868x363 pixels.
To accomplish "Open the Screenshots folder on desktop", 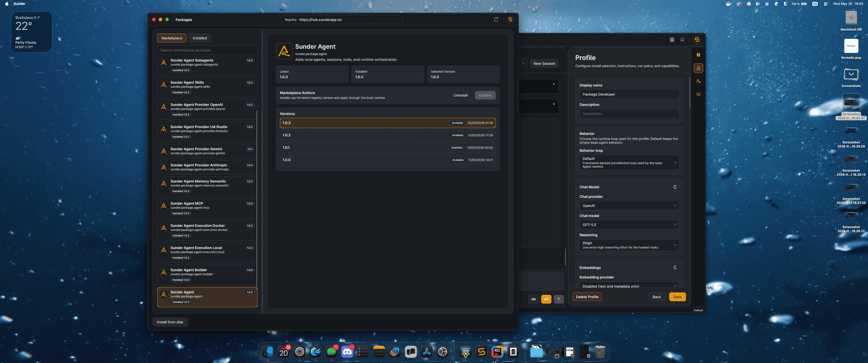I will [851, 77].
